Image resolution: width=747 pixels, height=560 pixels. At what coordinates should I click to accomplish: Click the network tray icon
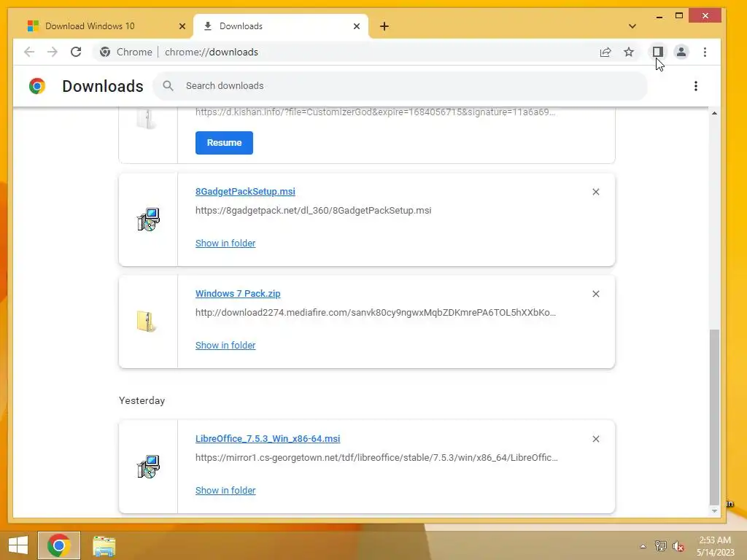pos(660,546)
